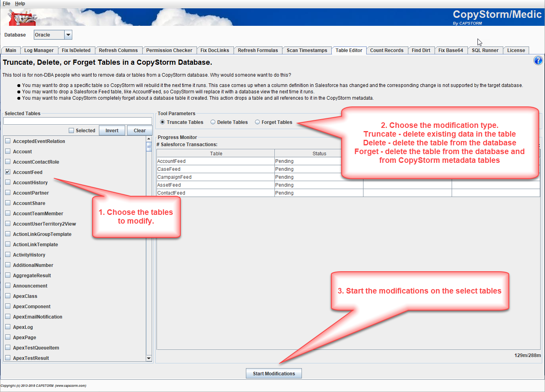
Task: Click the table list scroll up arrow
Action: 149,139
